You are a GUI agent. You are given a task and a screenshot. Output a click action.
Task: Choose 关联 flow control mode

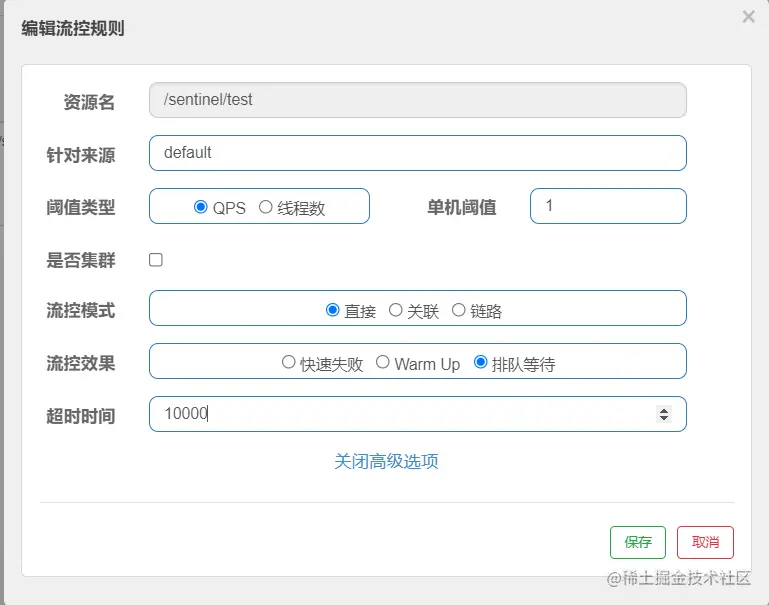coord(395,310)
